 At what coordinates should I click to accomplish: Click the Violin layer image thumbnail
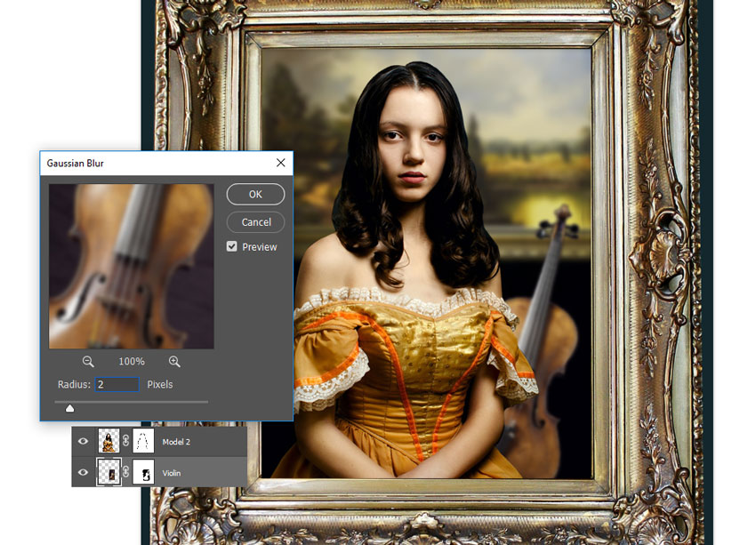coord(108,472)
